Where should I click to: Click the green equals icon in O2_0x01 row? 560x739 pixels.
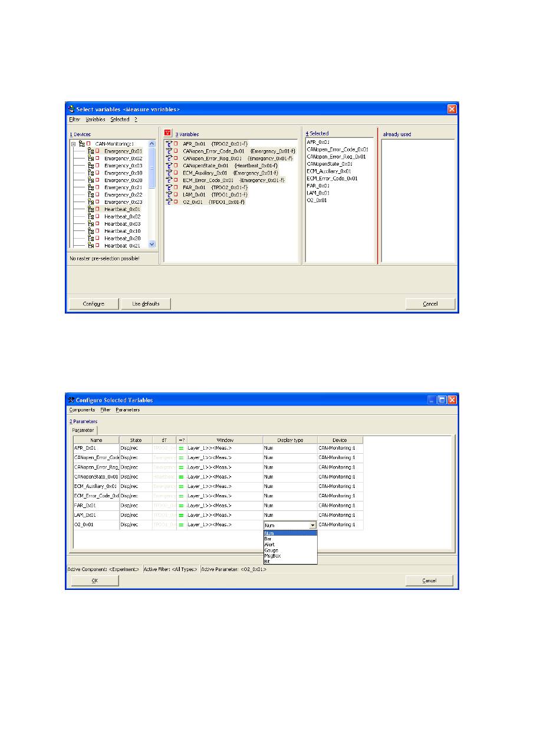[x=182, y=524]
